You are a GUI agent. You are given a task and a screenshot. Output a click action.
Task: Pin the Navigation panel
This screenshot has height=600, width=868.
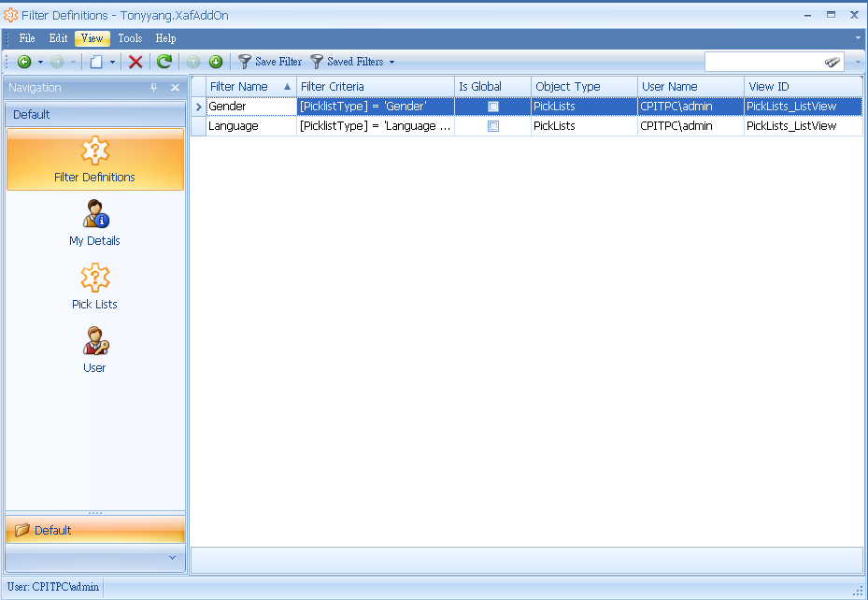[x=154, y=88]
